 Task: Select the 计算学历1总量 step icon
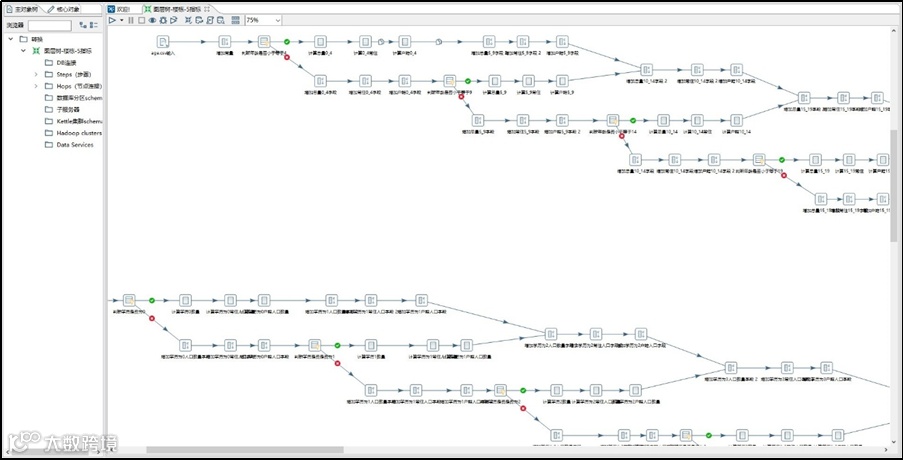[x=371, y=345]
